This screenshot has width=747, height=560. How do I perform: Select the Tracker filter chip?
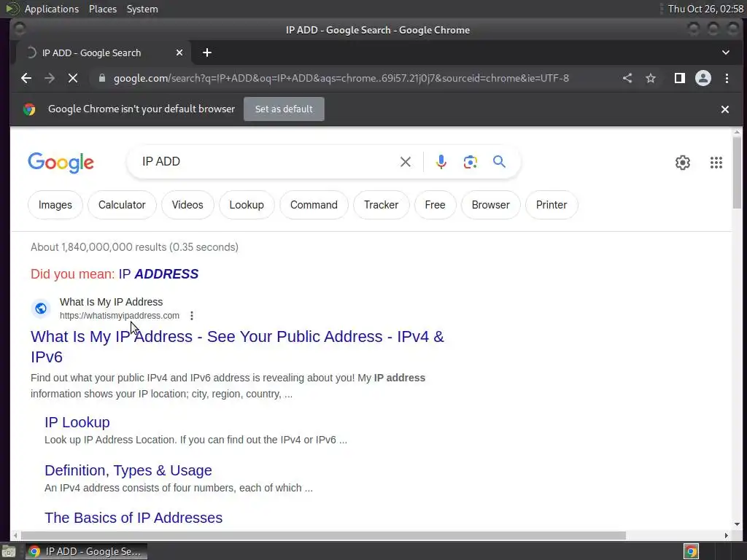(x=381, y=205)
